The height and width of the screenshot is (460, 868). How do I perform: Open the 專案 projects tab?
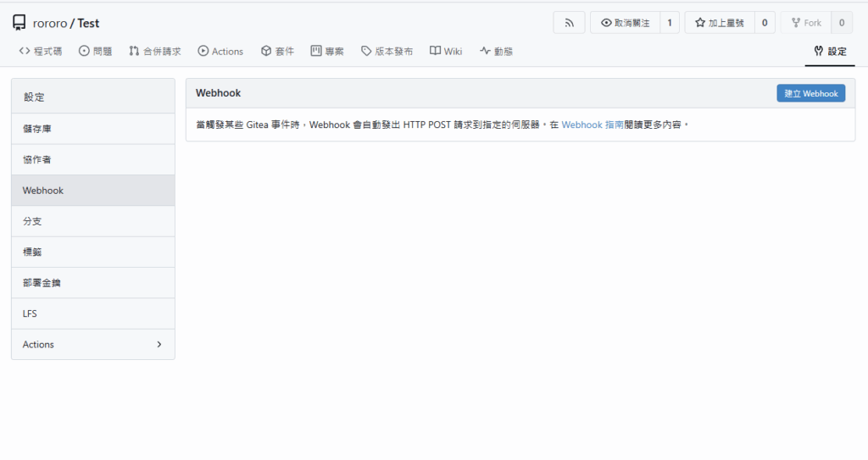coord(327,52)
